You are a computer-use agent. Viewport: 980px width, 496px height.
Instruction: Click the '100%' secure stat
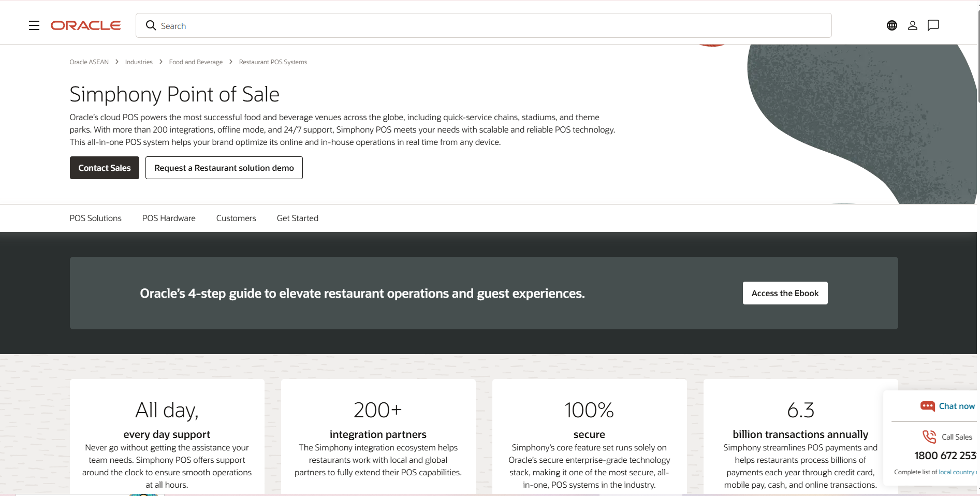[589, 410]
